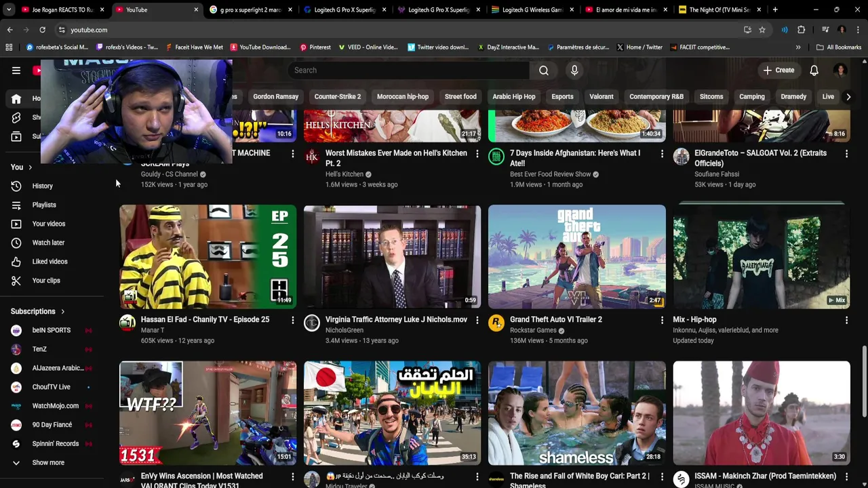Open the TenZ subscription channel
The height and width of the screenshot is (488, 868).
pos(52,349)
